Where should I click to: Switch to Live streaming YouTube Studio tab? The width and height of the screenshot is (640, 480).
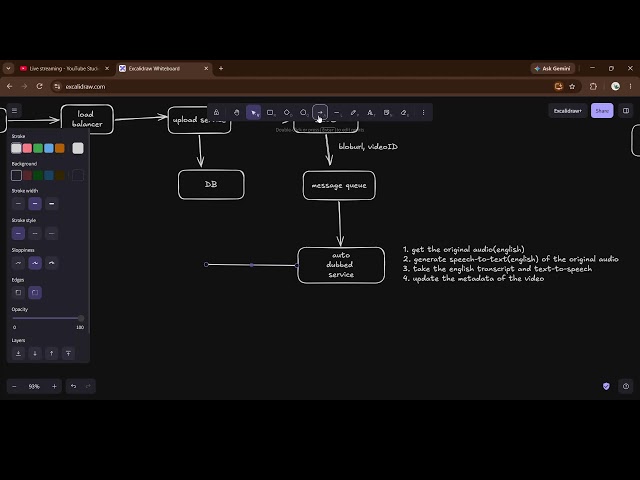click(x=65, y=69)
